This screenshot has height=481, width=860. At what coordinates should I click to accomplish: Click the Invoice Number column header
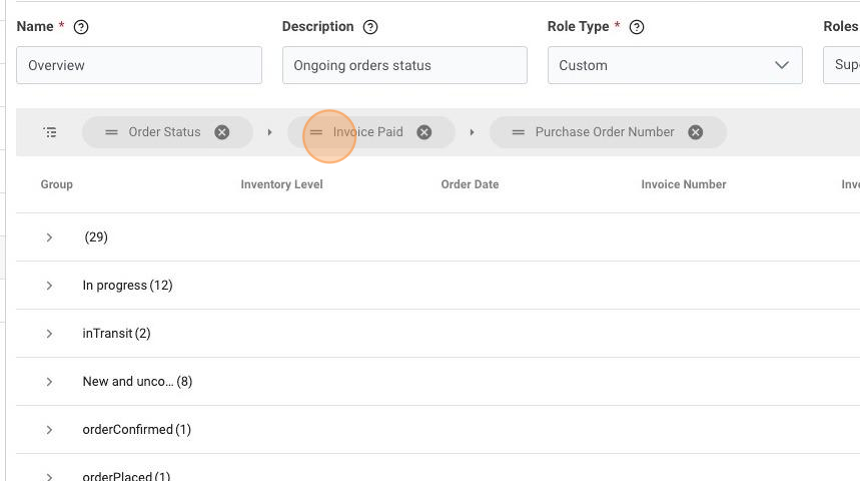click(x=683, y=184)
